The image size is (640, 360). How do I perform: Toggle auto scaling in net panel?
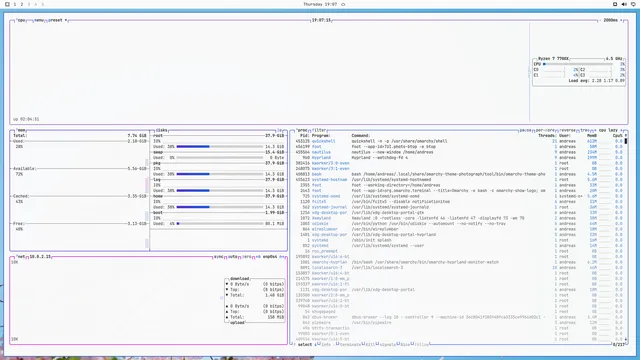point(233,257)
